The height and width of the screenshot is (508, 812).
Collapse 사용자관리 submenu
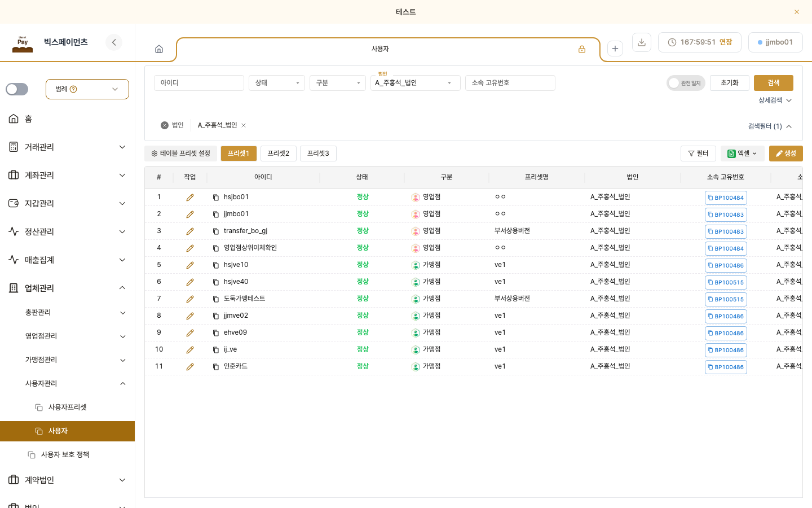(x=68, y=383)
